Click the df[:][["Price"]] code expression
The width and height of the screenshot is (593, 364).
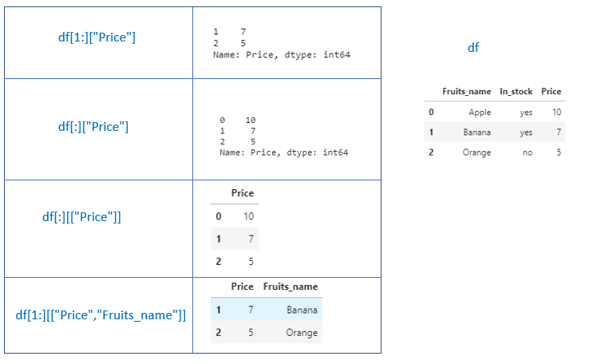[81, 216]
